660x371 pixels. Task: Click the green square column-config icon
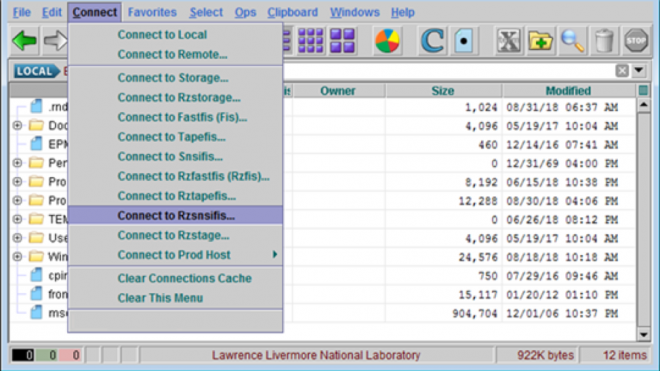[x=643, y=91]
